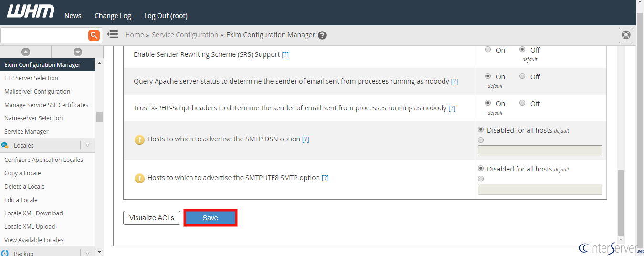Enable SRS Support with the On radio
The height and width of the screenshot is (256, 644).
click(488, 49)
